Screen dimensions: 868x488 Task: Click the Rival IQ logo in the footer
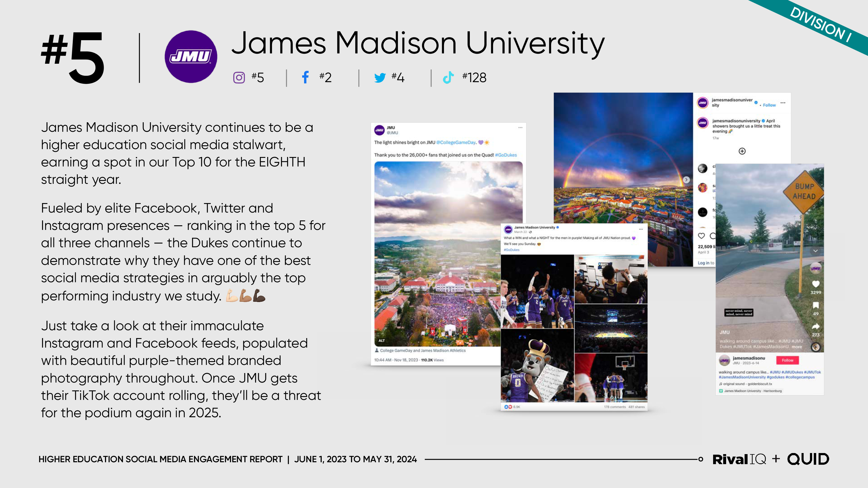(739, 459)
